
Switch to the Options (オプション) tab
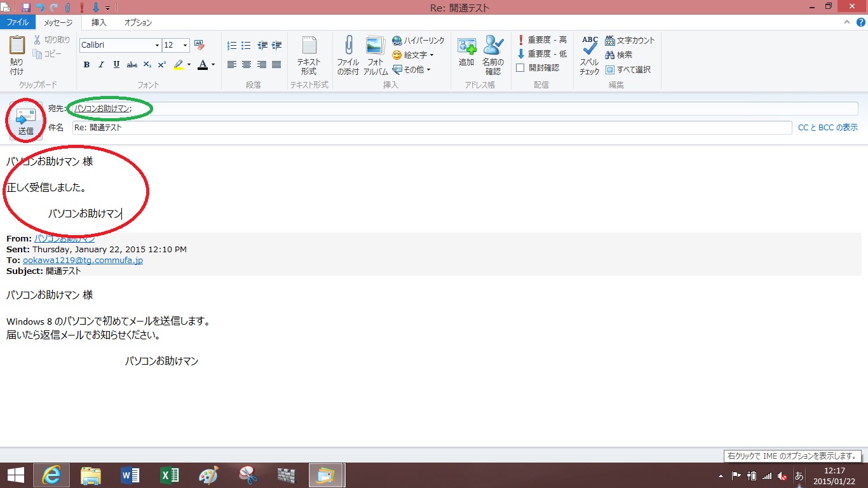tap(138, 22)
